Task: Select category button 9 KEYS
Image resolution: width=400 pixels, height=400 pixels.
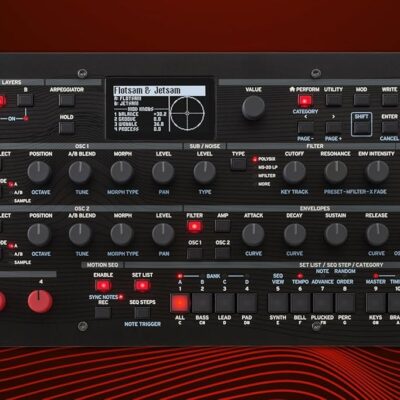Action: point(376,303)
